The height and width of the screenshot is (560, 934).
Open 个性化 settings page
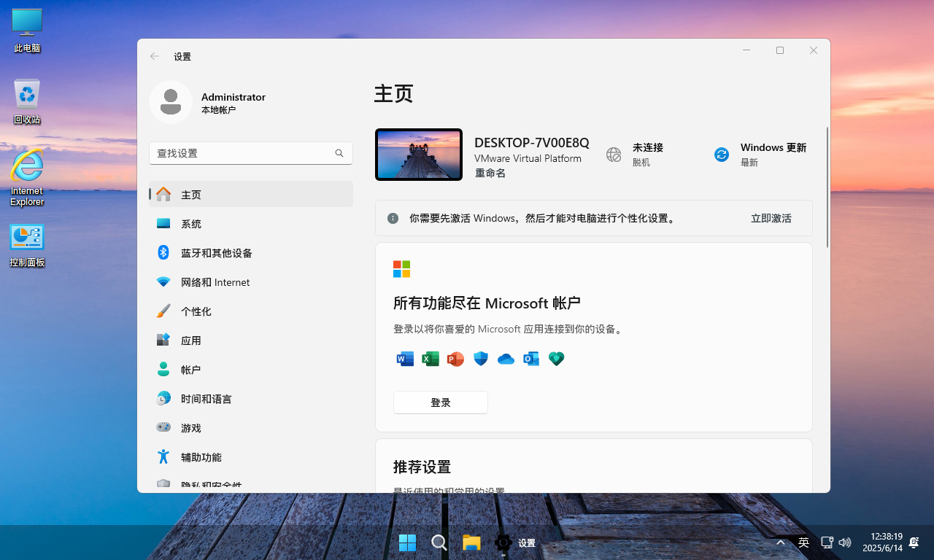coord(251,311)
